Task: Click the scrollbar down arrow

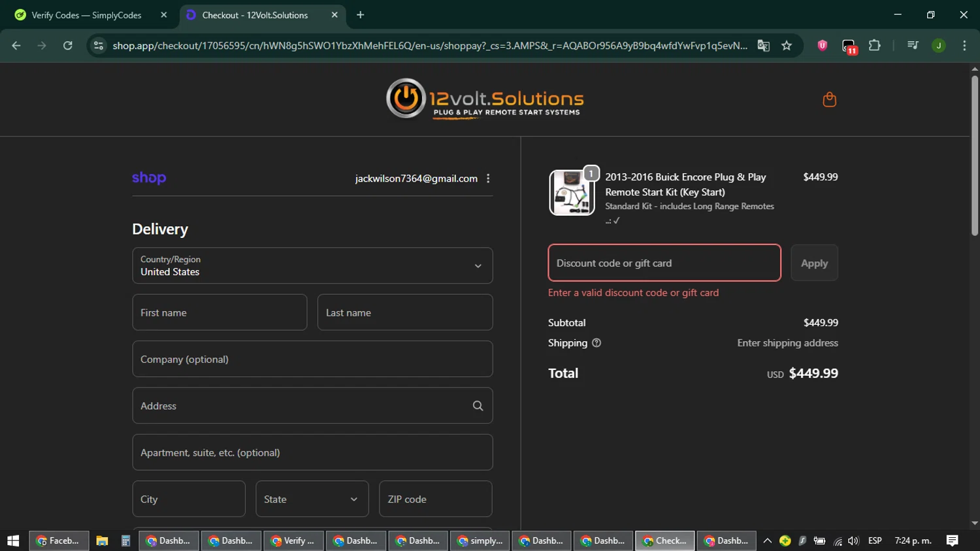Action: tap(974, 524)
